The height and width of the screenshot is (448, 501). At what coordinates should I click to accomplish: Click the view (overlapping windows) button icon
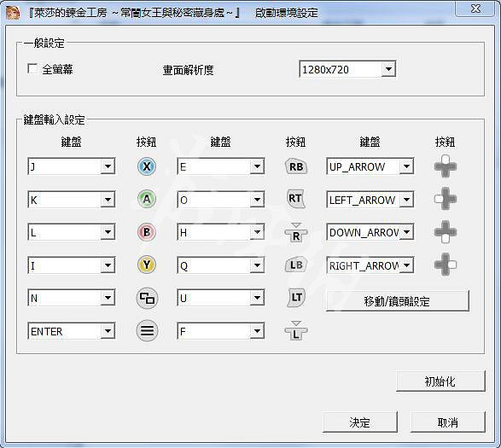click(147, 299)
